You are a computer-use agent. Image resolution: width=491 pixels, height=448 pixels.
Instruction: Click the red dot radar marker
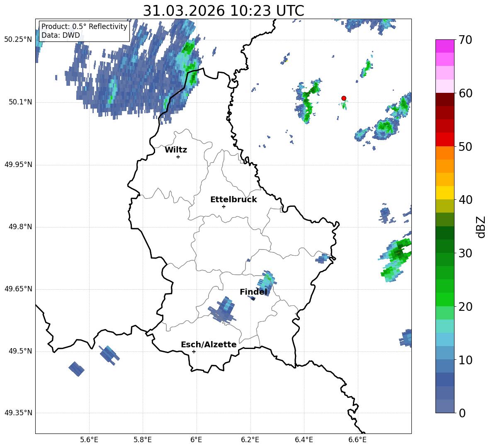pyautogui.click(x=344, y=98)
